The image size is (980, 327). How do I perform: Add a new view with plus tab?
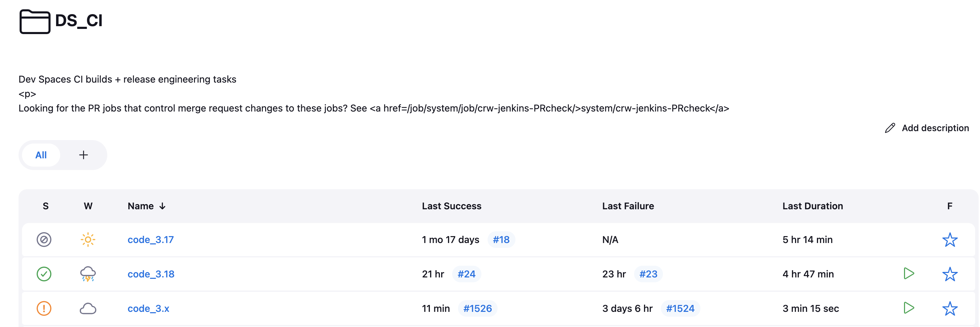tap(83, 155)
